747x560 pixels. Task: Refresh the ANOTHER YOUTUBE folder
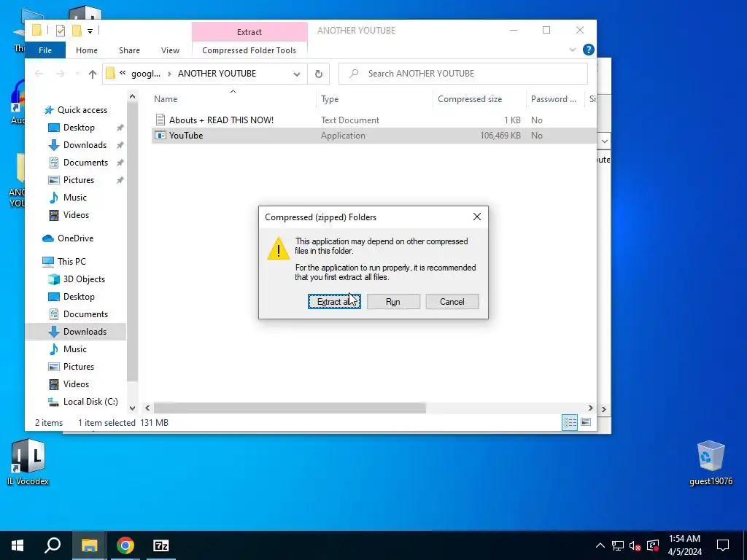[x=319, y=74]
